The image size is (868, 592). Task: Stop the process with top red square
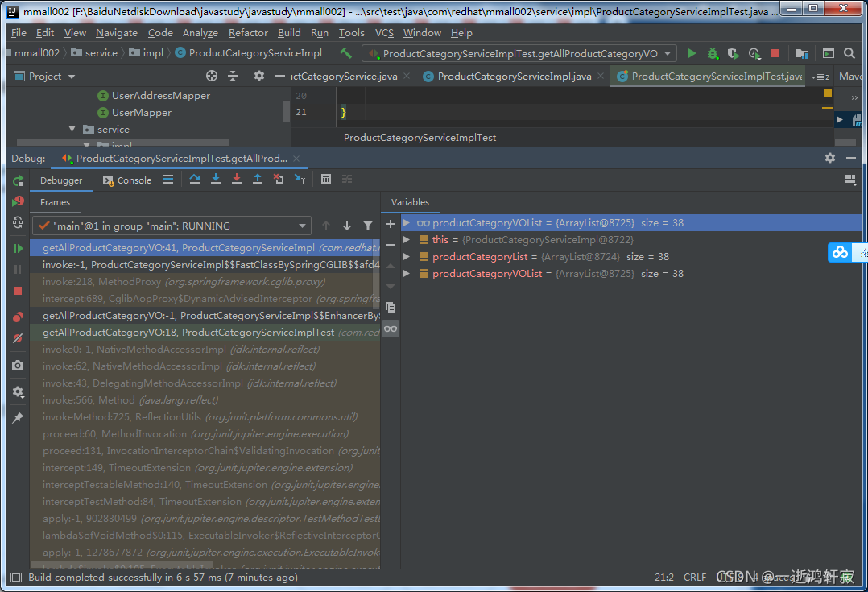pos(775,53)
